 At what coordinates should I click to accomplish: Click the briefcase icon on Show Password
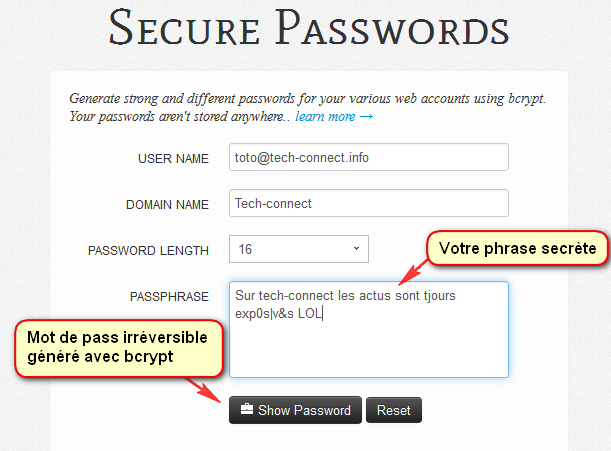pos(247,409)
